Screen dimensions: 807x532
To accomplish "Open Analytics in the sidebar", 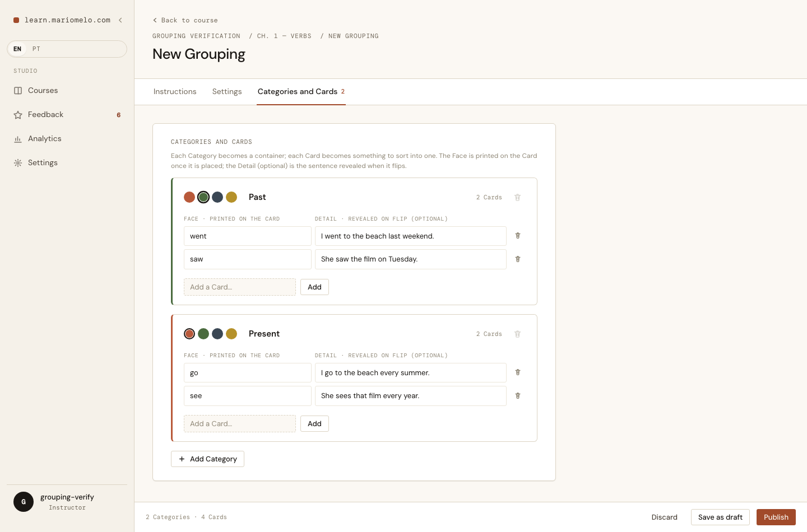I will (67, 139).
